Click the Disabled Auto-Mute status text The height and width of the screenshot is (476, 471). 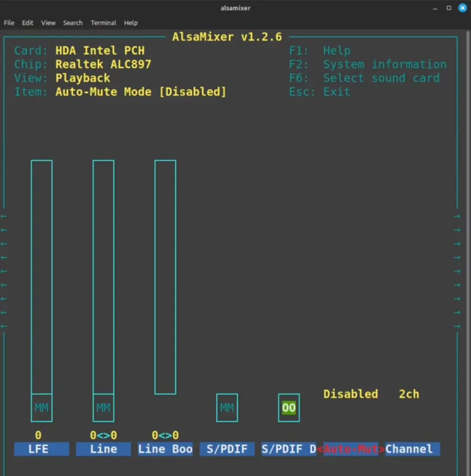point(350,394)
